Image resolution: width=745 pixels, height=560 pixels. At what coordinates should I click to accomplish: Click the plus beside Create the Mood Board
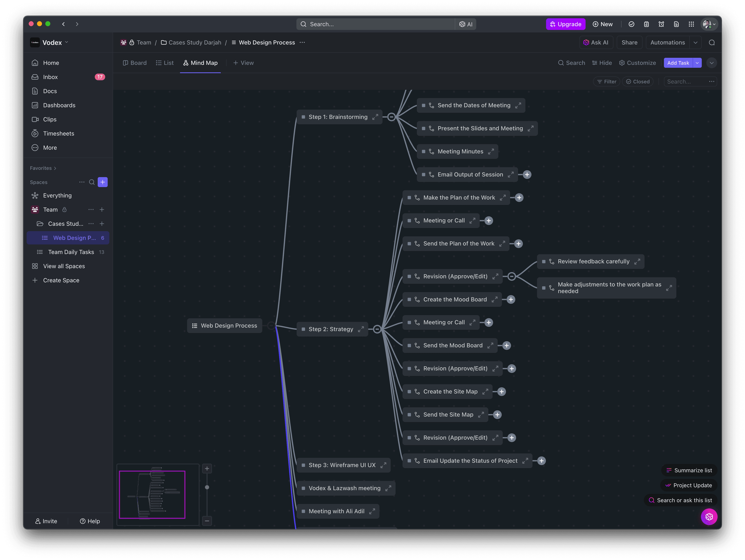(511, 299)
